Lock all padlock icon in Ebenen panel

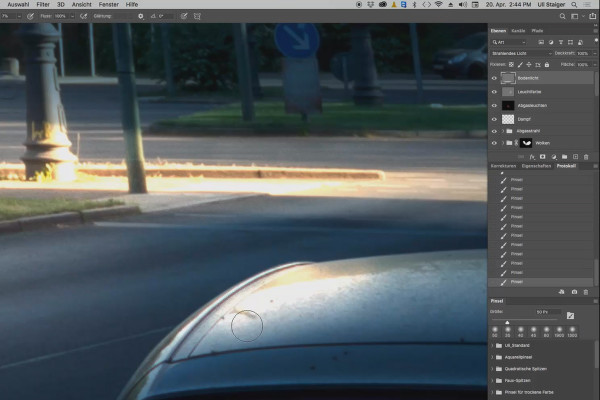(x=547, y=65)
